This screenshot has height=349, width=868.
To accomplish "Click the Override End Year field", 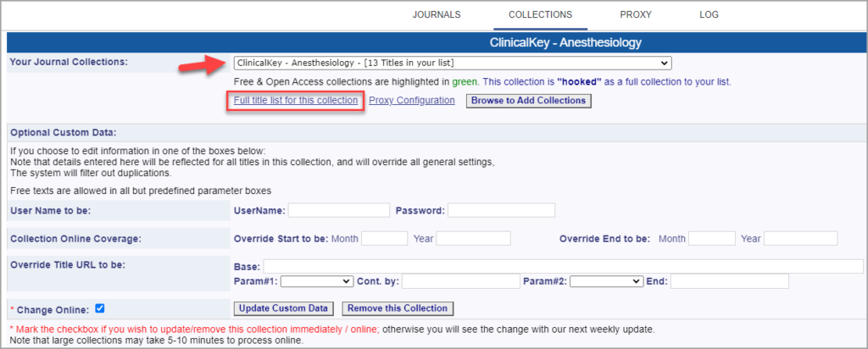I will click(800, 238).
